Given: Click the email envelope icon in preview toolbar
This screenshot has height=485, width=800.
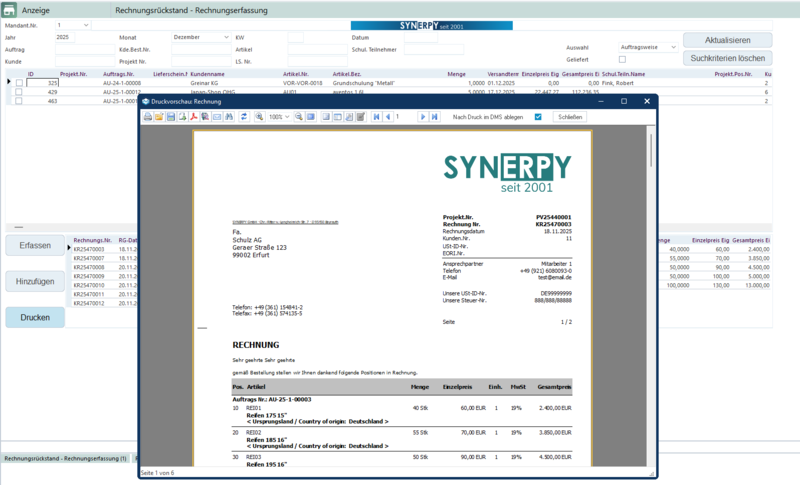Looking at the screenshot, I should pyautogui.click(x=217, y=117).
